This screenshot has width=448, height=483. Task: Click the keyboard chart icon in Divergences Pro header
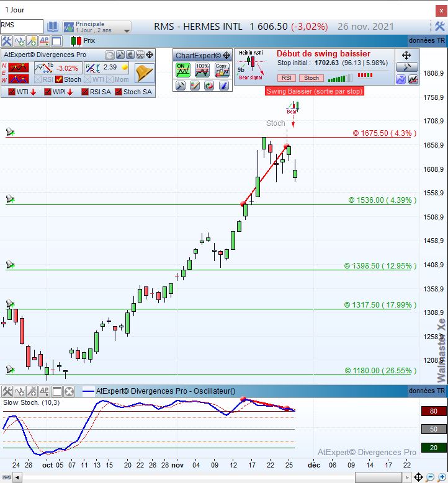pos(140,55)
